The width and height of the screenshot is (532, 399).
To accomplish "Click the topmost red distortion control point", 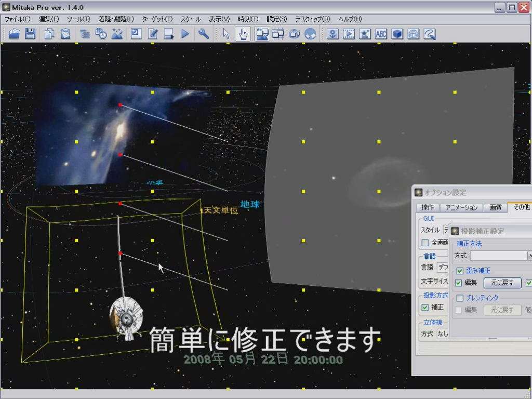I will point(120,105).
